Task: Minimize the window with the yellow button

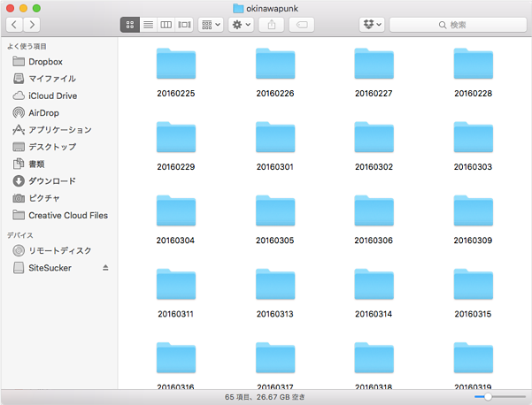Action: tap(23, 9)
